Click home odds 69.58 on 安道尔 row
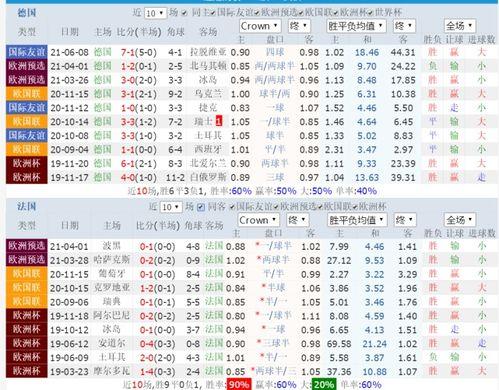 (339, 344)
